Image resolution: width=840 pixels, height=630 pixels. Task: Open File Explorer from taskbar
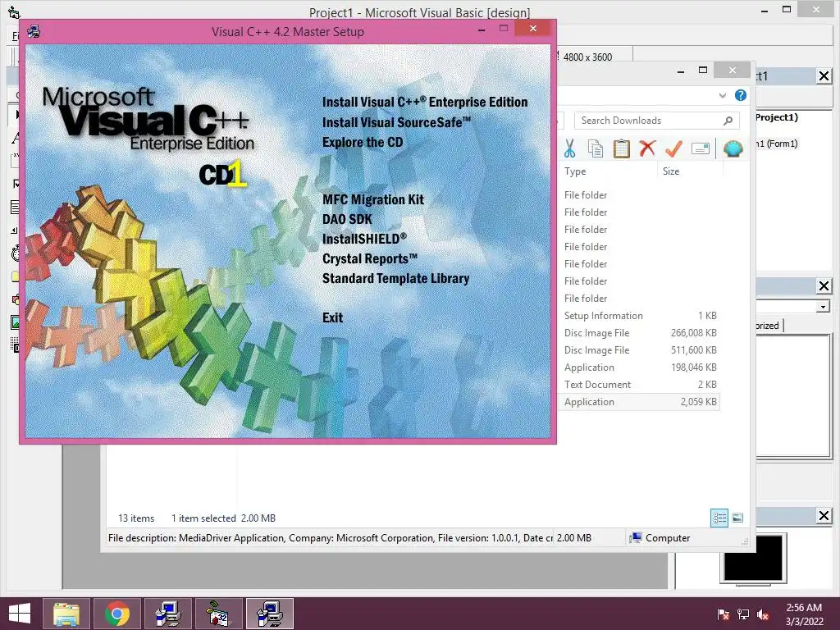coord(66,614)
